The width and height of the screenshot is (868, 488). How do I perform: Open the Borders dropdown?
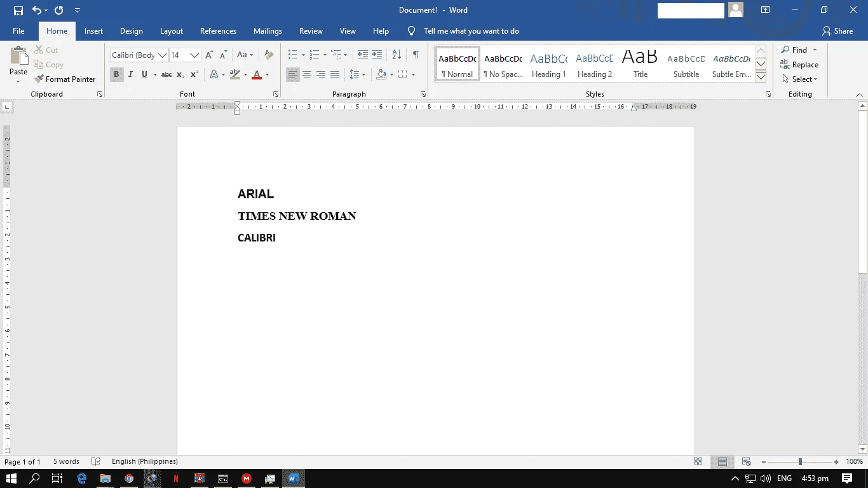pos(413,74)
